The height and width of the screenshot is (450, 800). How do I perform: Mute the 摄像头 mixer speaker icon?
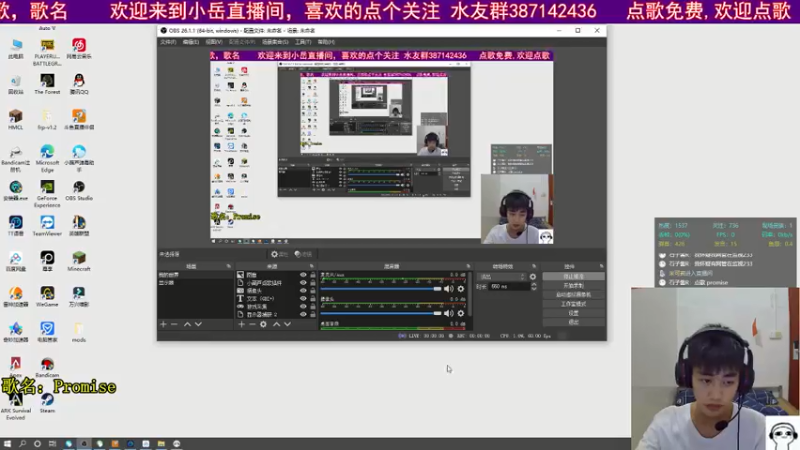448,313
